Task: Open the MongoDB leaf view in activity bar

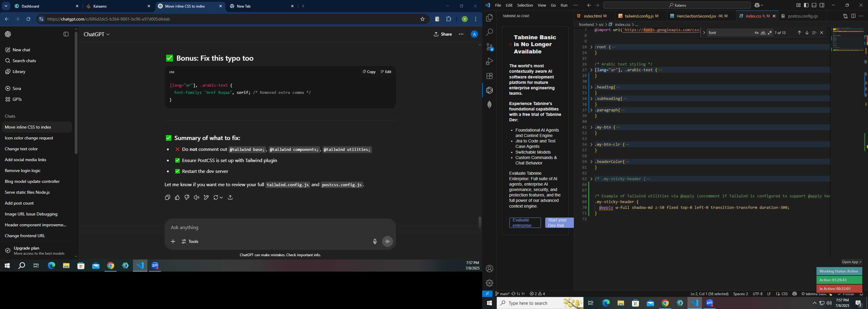Action: pos(489,105)
